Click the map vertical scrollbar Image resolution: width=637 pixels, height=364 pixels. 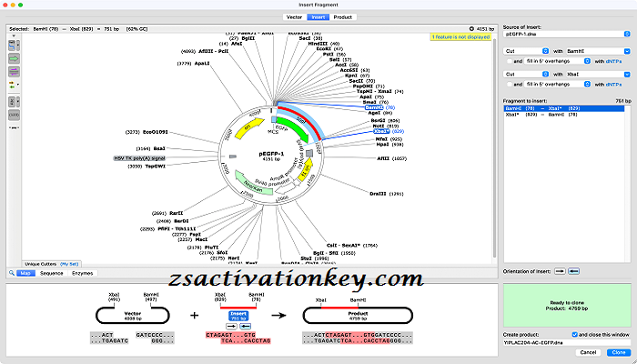(x=495, y=148)
